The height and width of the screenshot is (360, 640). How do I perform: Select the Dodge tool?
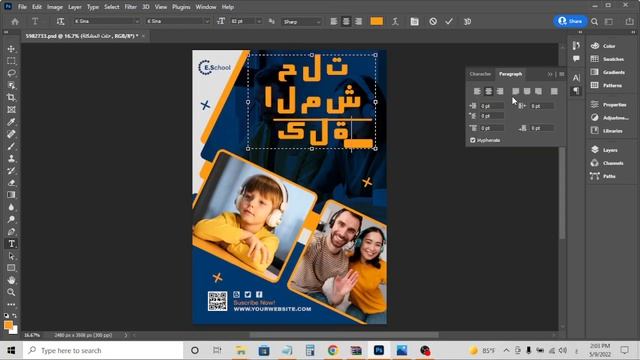11,219
